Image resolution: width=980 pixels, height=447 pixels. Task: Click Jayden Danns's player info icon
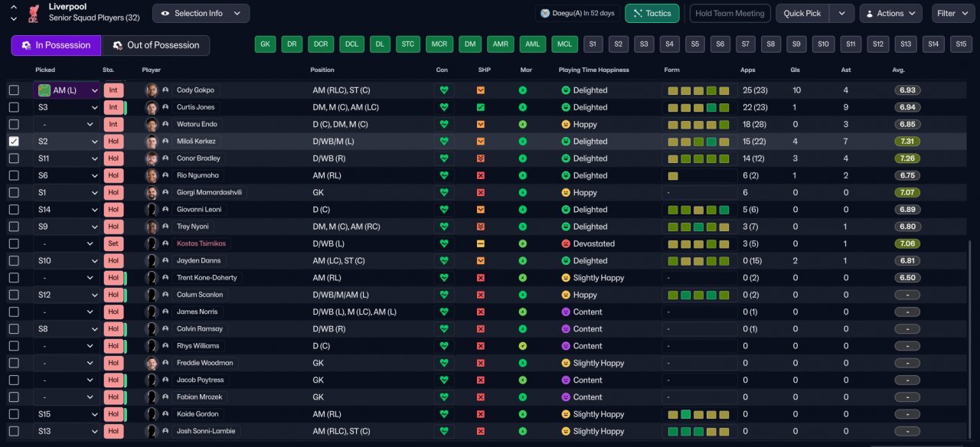click(165, 261)
